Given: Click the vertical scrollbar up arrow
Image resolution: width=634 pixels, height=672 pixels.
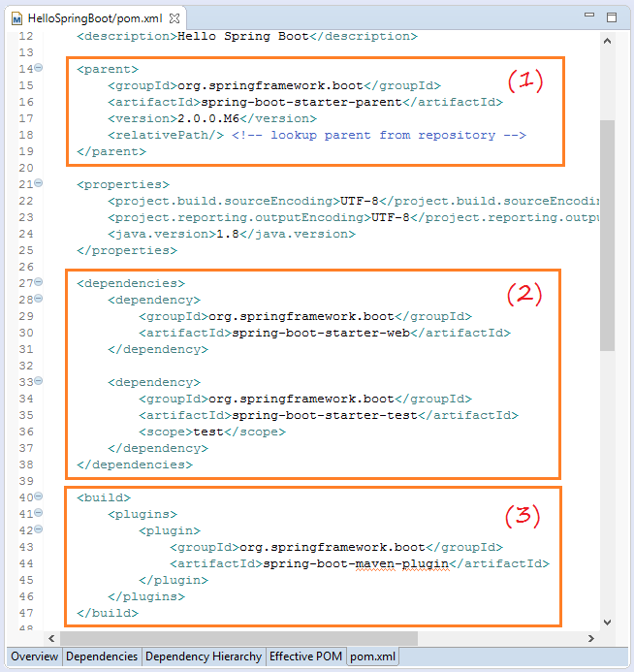Looking at the screenshot, I should [607, 41].
